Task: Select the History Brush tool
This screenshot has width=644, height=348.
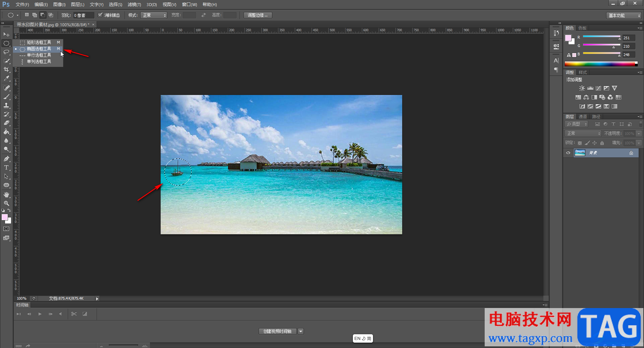Action: point(6,114)
